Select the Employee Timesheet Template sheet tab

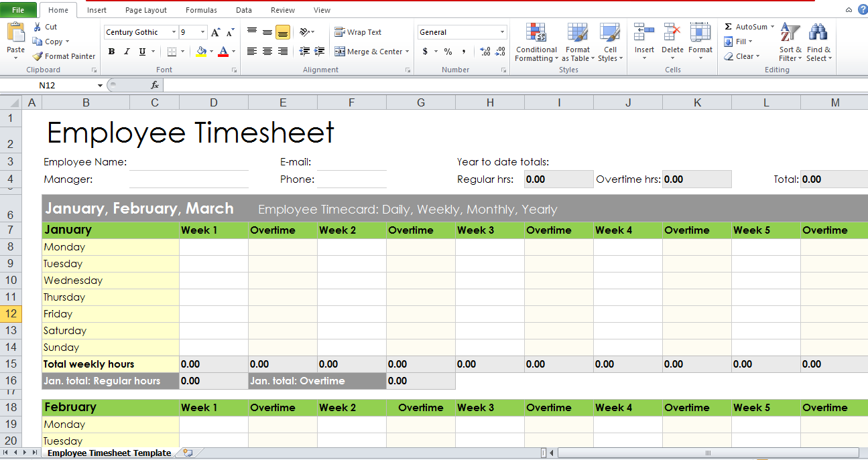[x=108, y=453]
